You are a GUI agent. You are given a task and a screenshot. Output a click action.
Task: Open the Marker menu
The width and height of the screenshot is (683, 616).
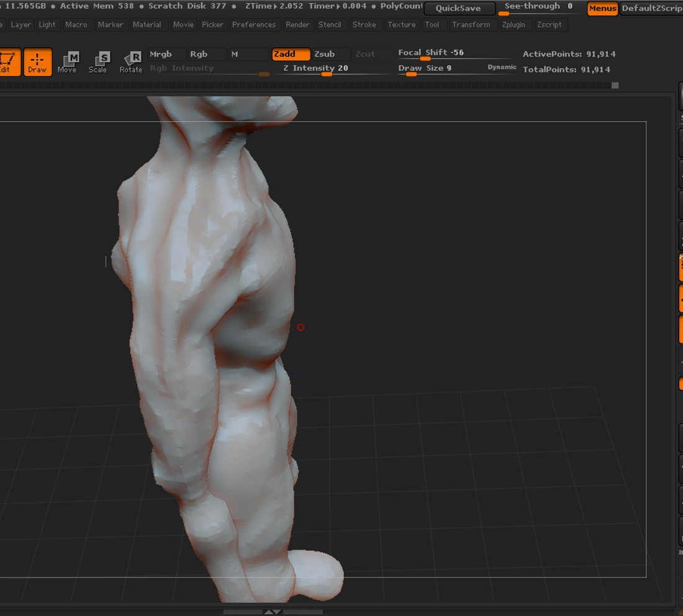[x=110, y=25]
